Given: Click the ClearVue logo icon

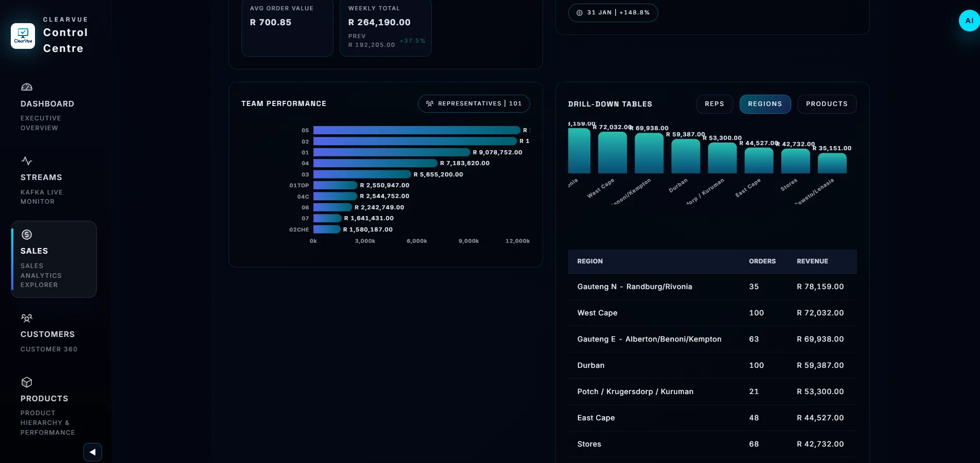Looking at the screenshot, I should point(23,36).
